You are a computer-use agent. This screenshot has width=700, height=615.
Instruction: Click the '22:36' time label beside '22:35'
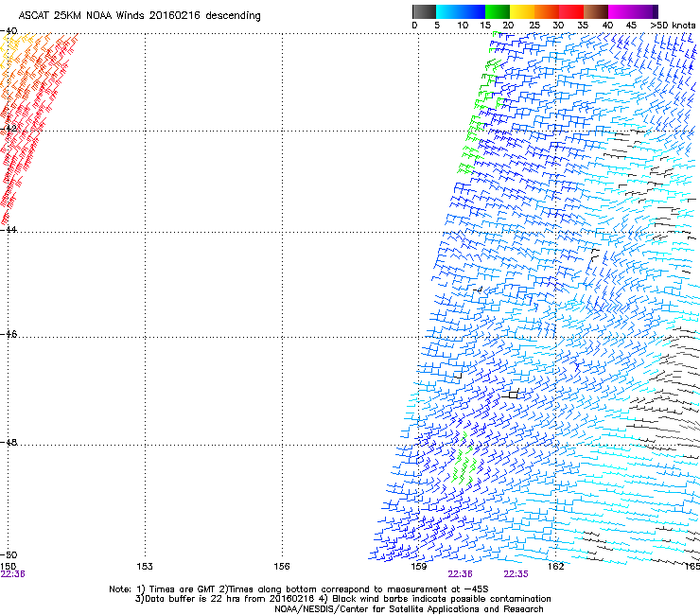tap(461, 574)
